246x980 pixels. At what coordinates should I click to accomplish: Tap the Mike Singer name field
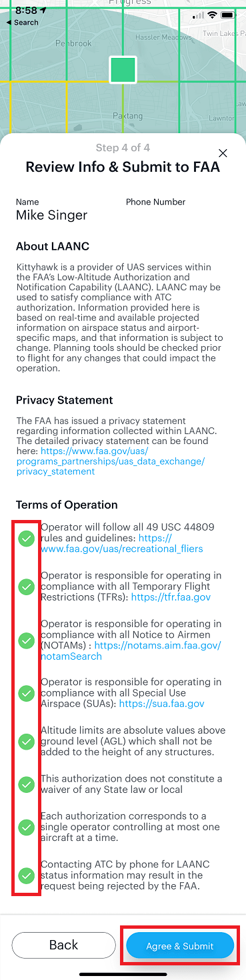tap(52, 215)
